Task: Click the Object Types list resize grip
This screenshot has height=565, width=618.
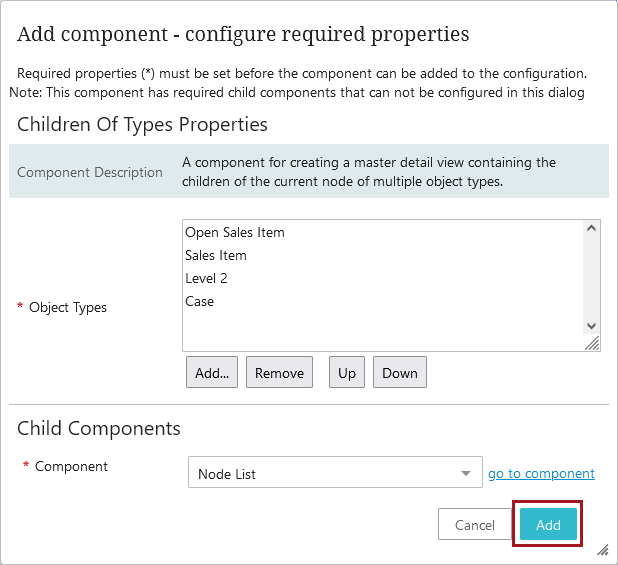Action: (592, 343)
